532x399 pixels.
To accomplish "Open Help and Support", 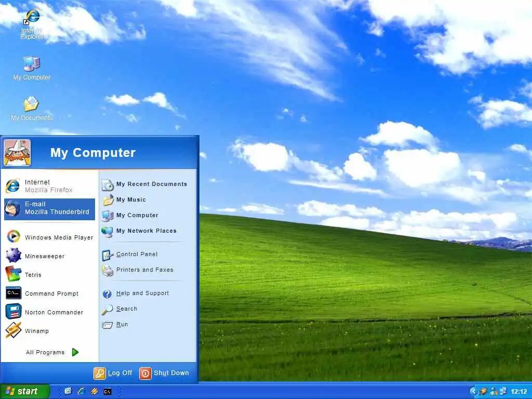I will 136,294.
